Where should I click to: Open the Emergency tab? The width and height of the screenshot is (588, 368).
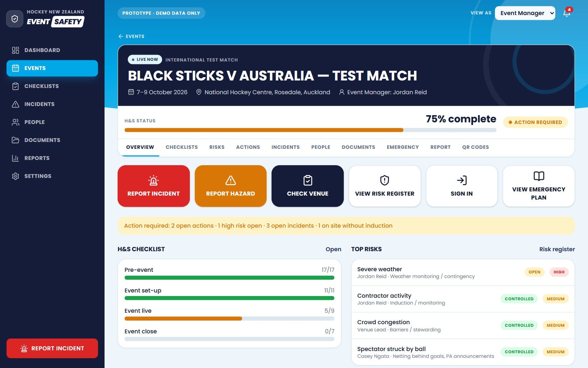[x=403, y=147]
